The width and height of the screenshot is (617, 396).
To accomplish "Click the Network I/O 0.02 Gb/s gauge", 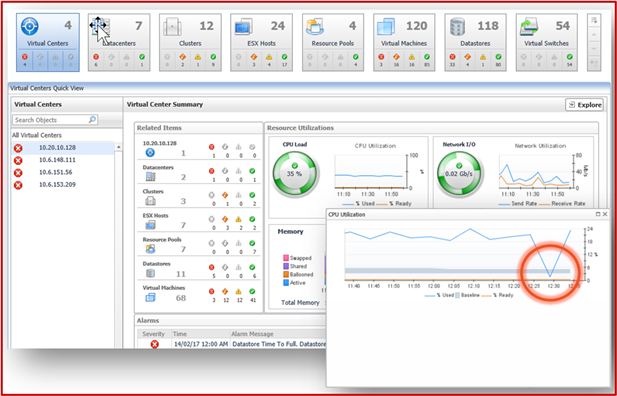I will click(459, 174).
